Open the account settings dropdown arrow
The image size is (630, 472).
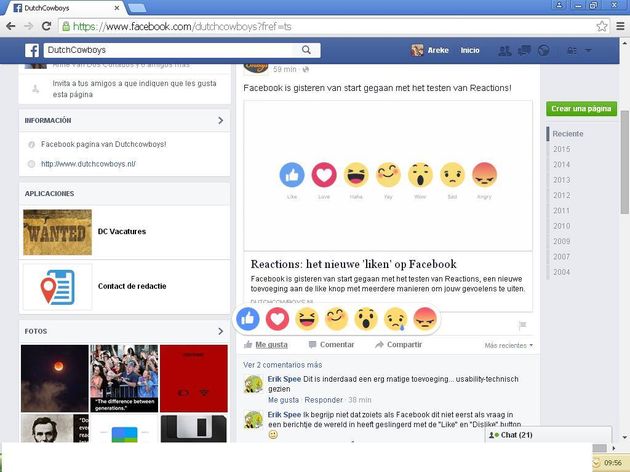click(588, 50)
